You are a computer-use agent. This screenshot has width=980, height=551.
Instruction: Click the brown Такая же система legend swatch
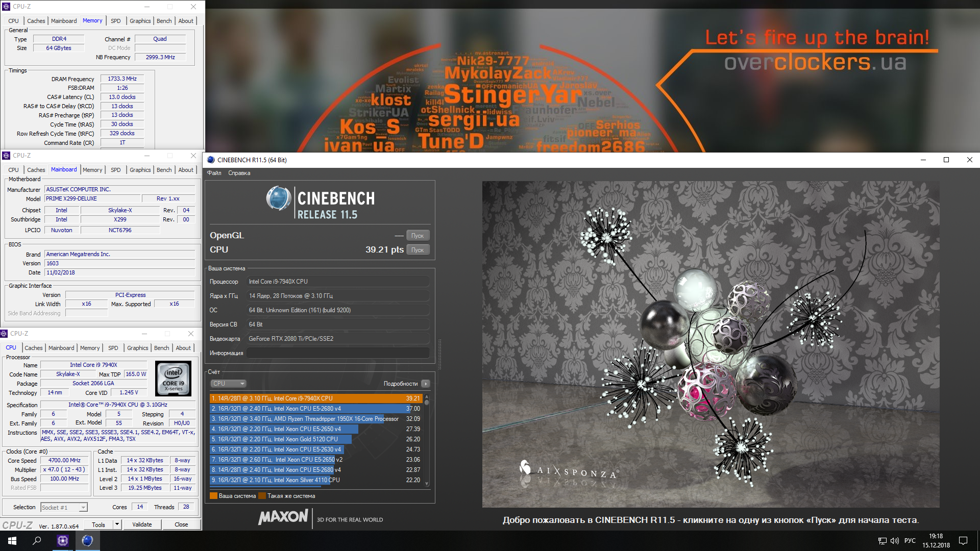[262, 496]
